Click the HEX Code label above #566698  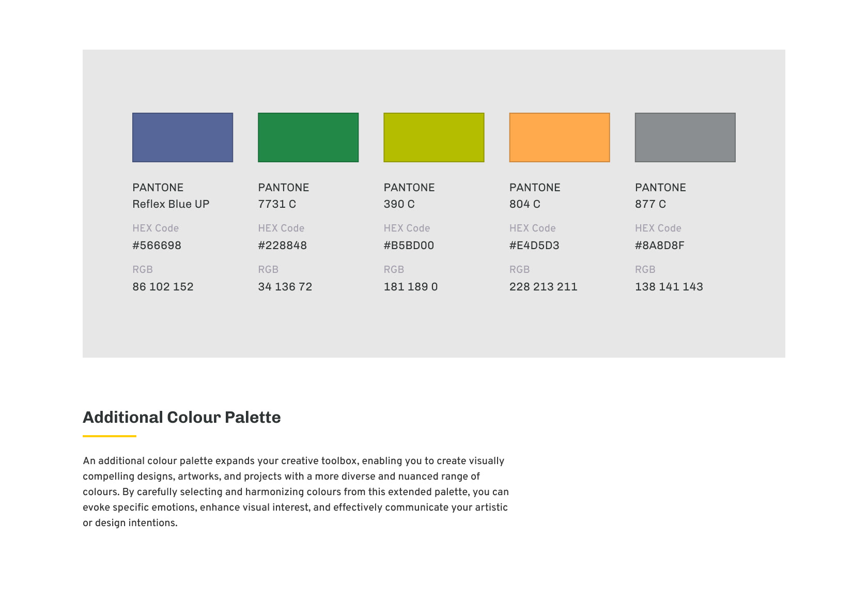156,228
